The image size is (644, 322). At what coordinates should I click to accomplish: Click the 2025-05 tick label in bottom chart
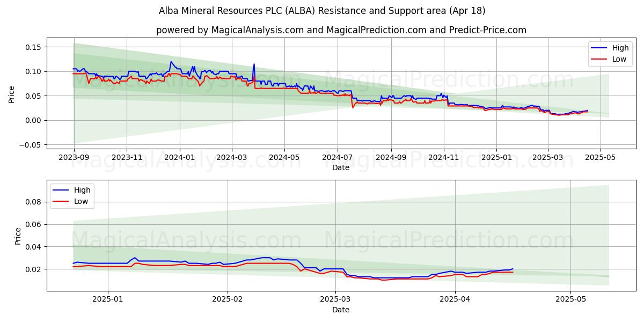click(571, 300)
